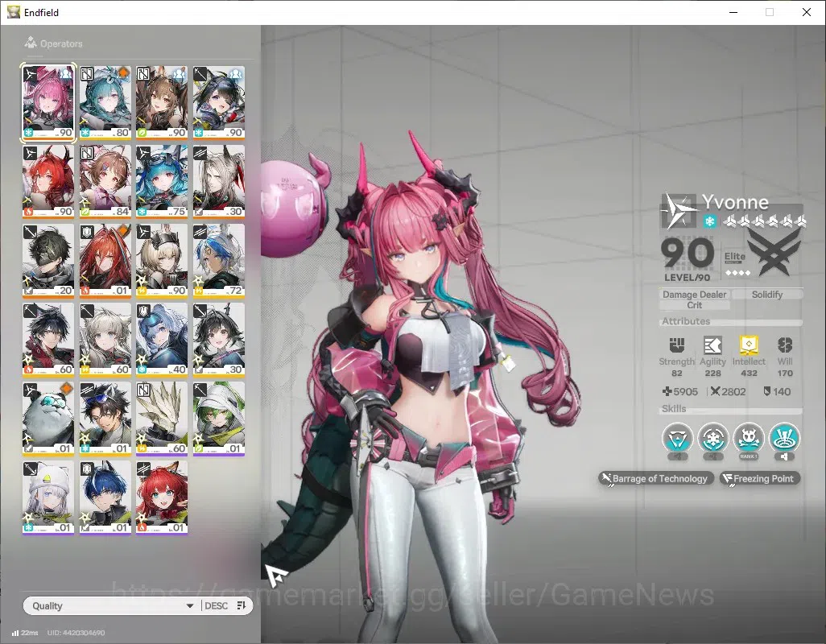The height and width of the screenshot is (644, 826).
Task: Click the Yvonne name text
Action: 735,202
